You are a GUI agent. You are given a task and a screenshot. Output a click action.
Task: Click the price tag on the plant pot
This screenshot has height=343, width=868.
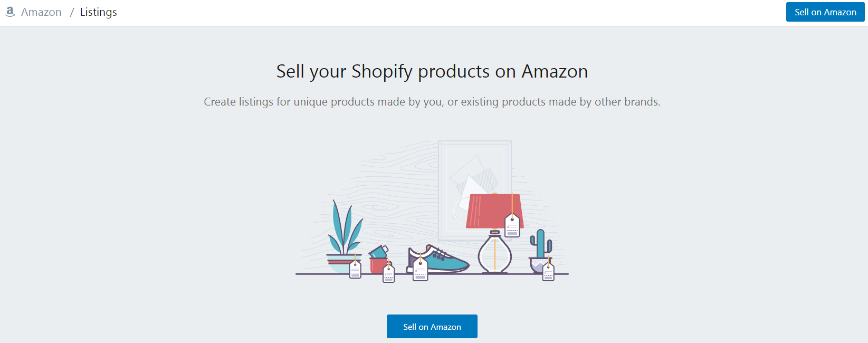355,269
